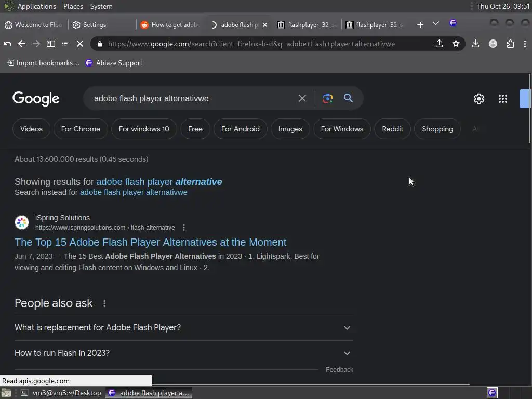Click the clock Thu Oct 26 in top panel
Screen dimensions: 532x399
[503, 6]
